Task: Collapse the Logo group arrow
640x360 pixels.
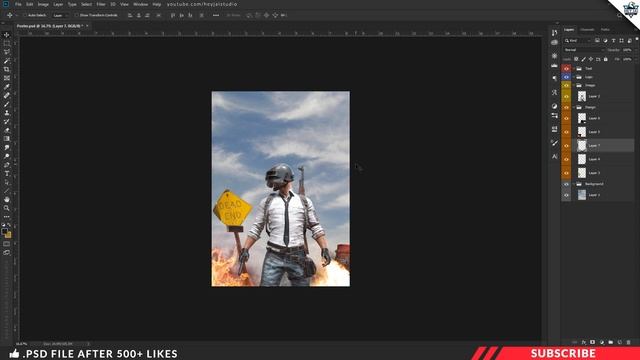Action: [574, 77]
